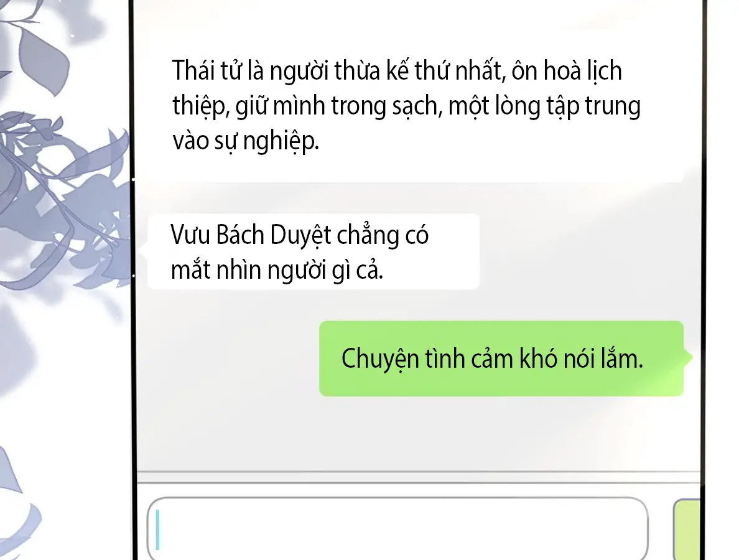Click the line 'thiệp, giữ mình trong sạch'

307,106
